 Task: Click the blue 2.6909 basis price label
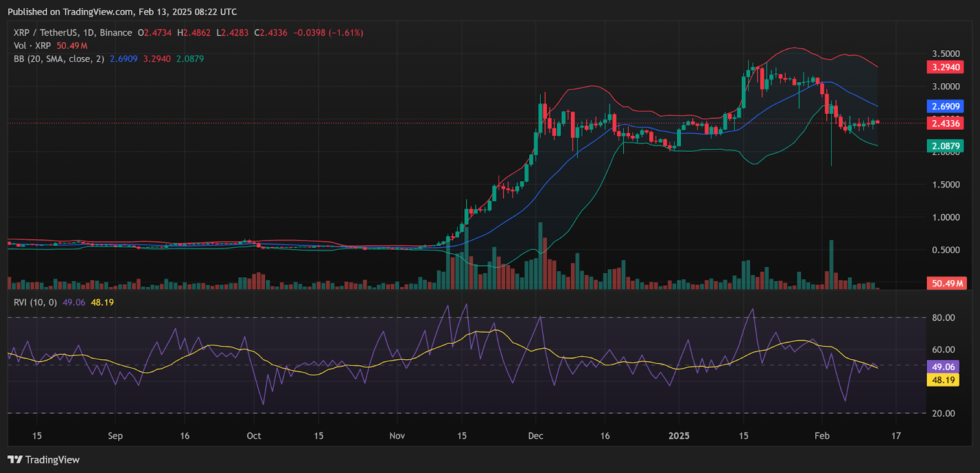click(945, 106)
